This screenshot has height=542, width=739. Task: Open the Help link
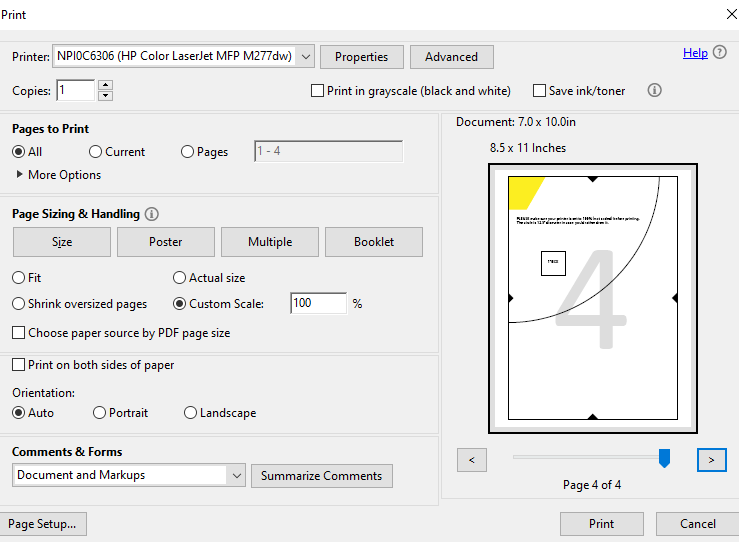tap(695, 53)
